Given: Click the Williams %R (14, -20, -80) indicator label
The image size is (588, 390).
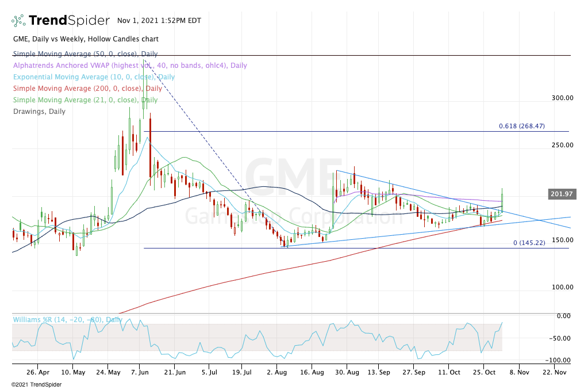Looking at the screenshot, I should point(67,320).
